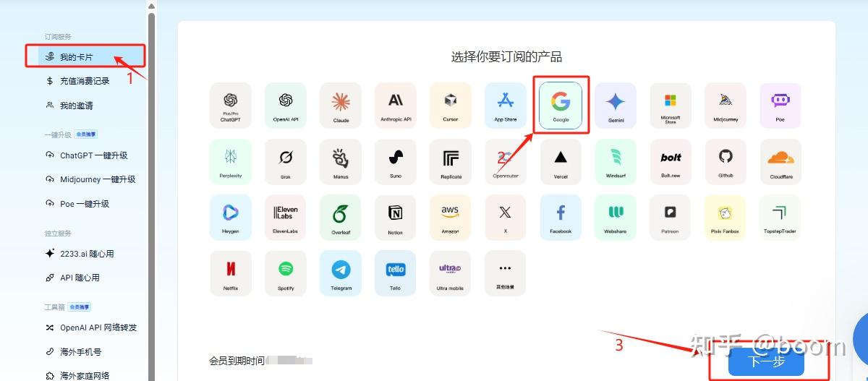Screen dimensions: 868x381
Task: Click the 选择你要订阅的产品 heading
Action: coord(506,57)
